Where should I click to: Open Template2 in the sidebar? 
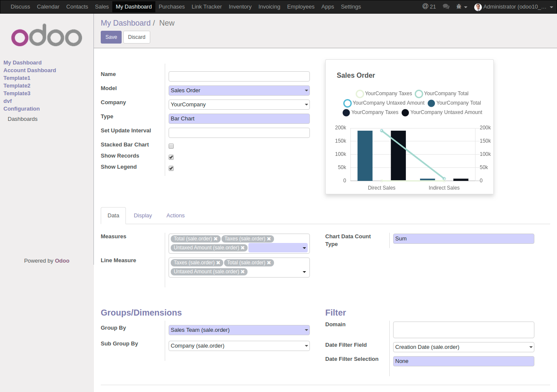17,86
